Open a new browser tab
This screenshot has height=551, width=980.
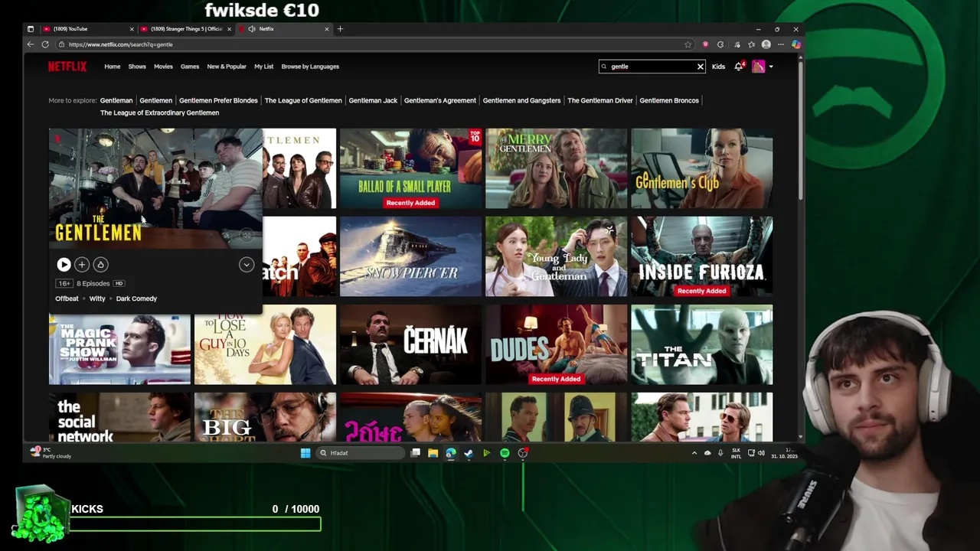pyautogui.click(x=341, y=29)
